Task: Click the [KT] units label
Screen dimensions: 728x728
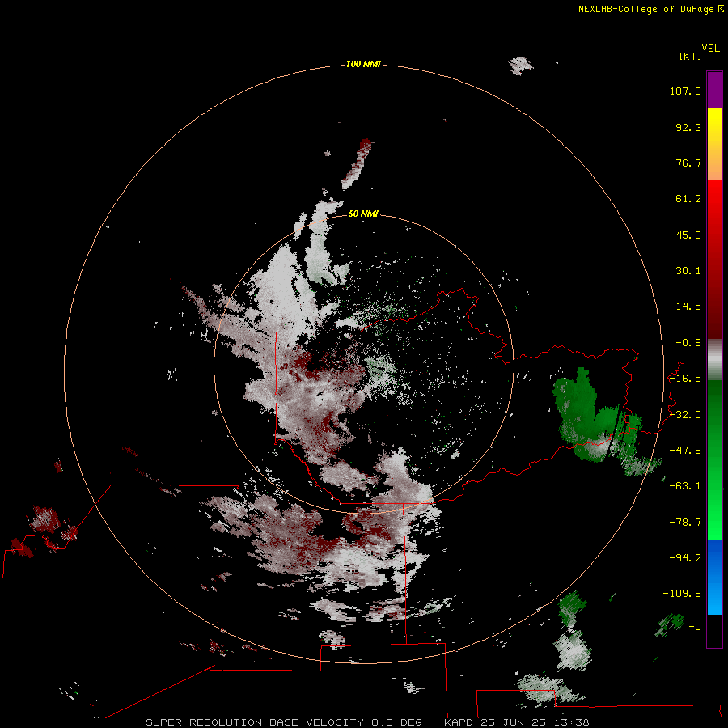Action: click(x=690, y=56)
